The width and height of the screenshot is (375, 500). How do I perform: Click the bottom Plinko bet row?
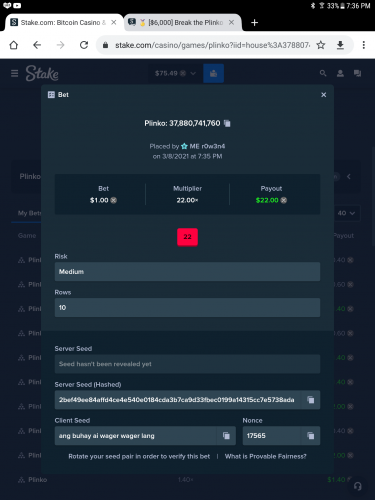tap(185, 480)
